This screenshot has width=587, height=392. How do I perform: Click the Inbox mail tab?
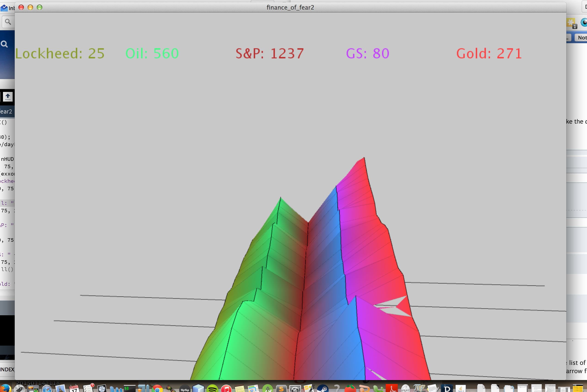point(8,8)
